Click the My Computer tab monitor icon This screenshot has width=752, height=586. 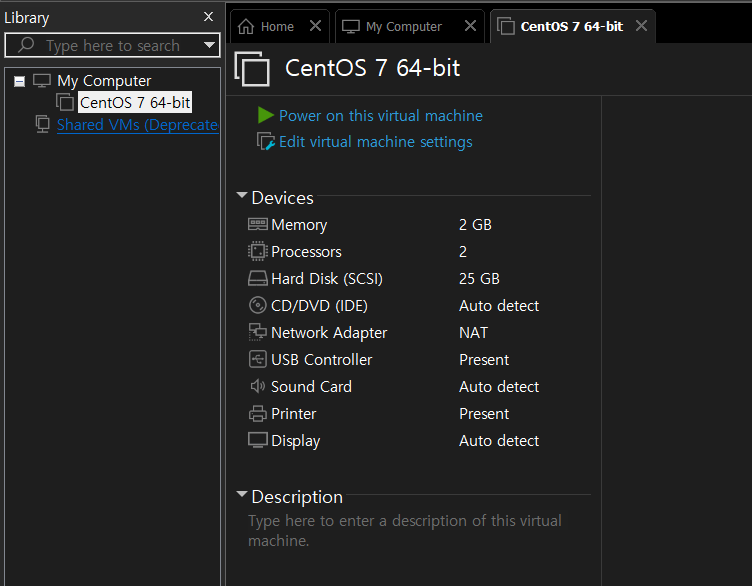coord(351,26)
